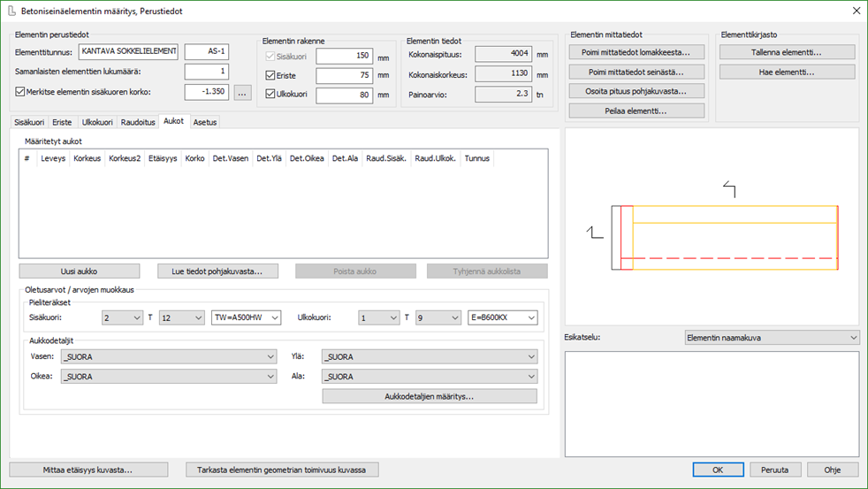Open the Sisäkuori tab
Screen dimensions: 868x489
pos(29,122)
